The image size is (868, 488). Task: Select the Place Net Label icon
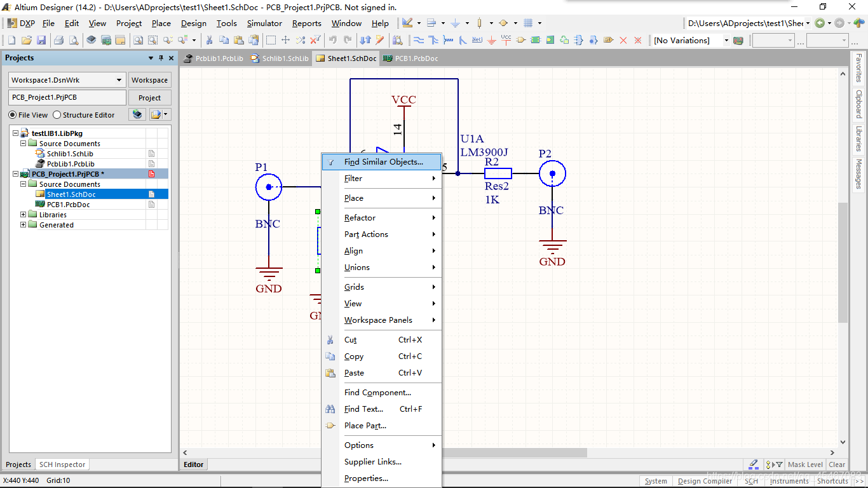[x=477, y=40]
